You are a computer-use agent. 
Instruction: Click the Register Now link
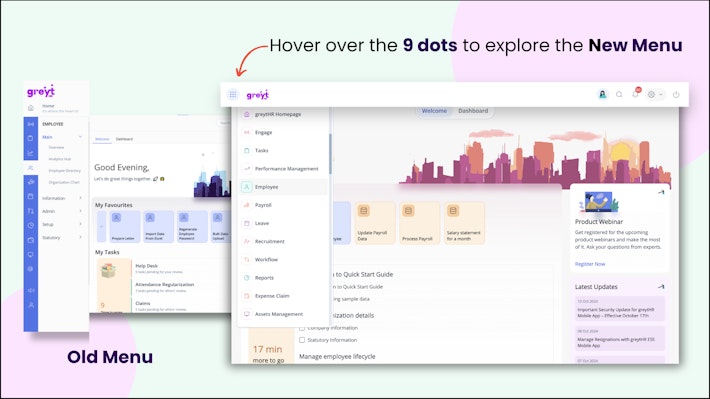click(x=590, y=264)
